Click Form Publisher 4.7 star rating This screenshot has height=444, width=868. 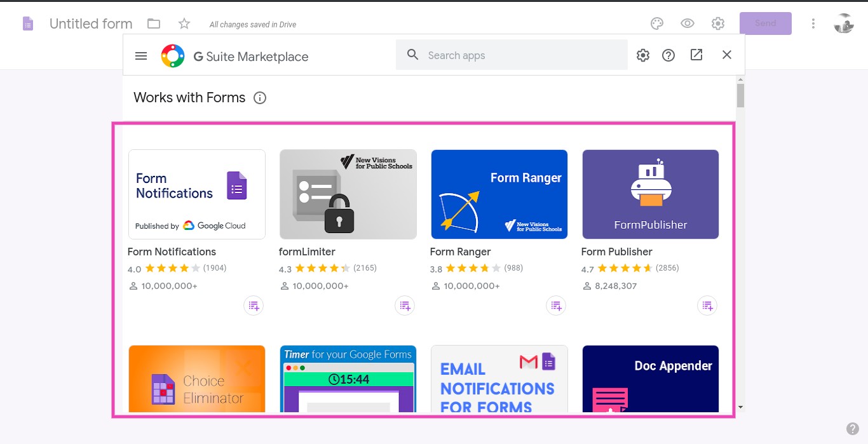625,268
